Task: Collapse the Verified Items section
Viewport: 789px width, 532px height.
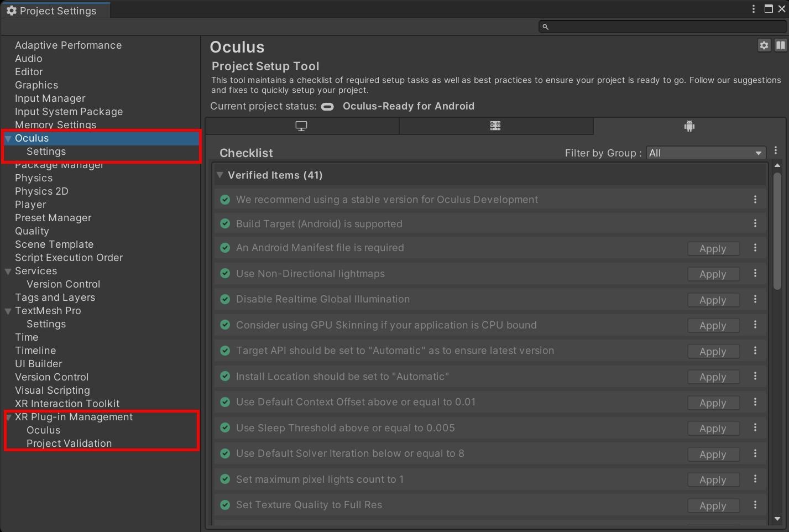Action: (x=220, y=175)
